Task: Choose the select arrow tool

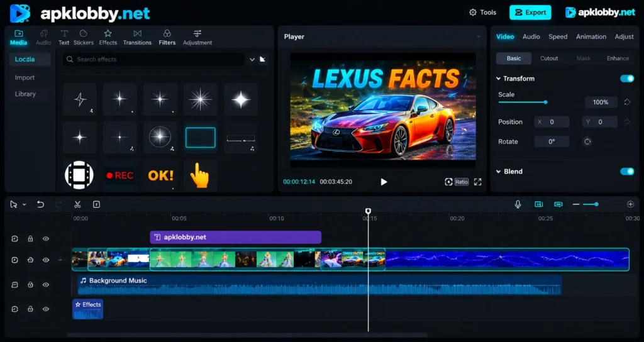Action: pyautogui.click(x=14, y=204)
